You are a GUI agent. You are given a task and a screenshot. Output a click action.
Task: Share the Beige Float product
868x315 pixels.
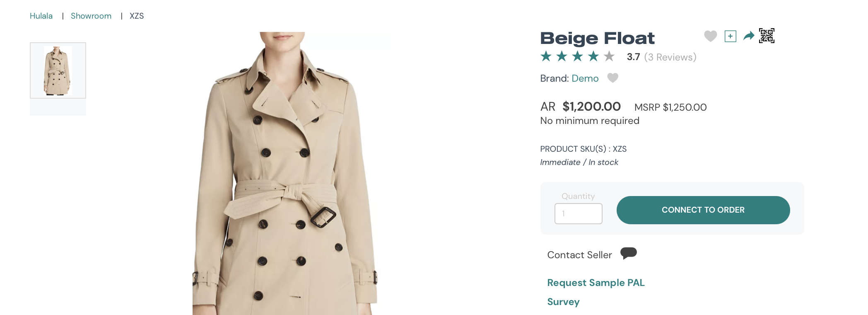(748, 36)
